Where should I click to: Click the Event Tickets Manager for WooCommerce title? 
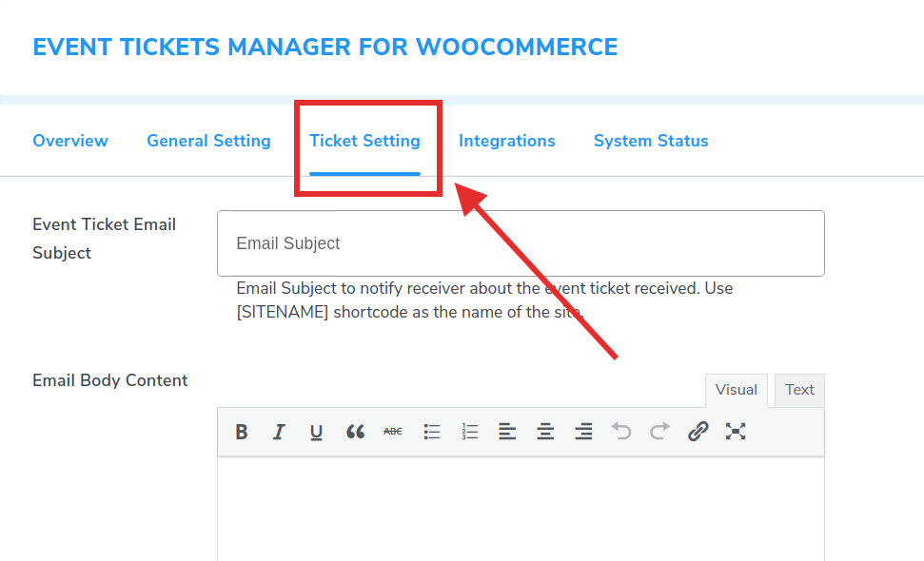pyautogui.click(x=325, y=48)
